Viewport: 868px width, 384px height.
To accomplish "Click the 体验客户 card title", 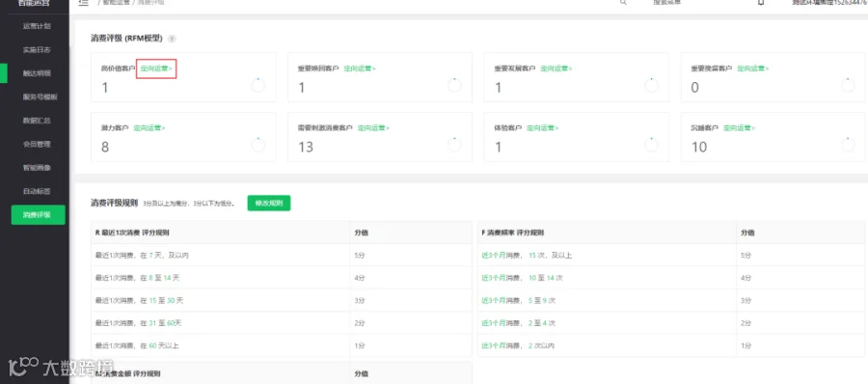I will [507, 128].
